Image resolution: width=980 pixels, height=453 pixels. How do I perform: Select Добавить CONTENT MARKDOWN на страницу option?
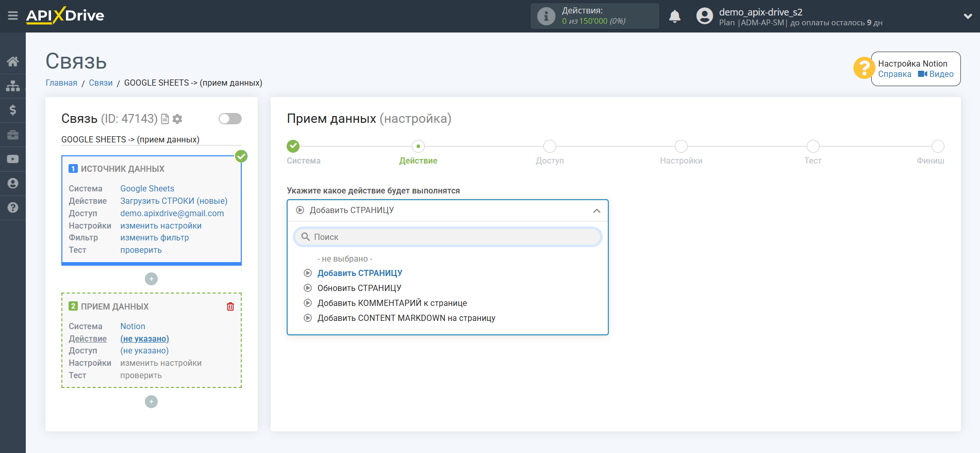pyautogui.click(x=406, y=318)
